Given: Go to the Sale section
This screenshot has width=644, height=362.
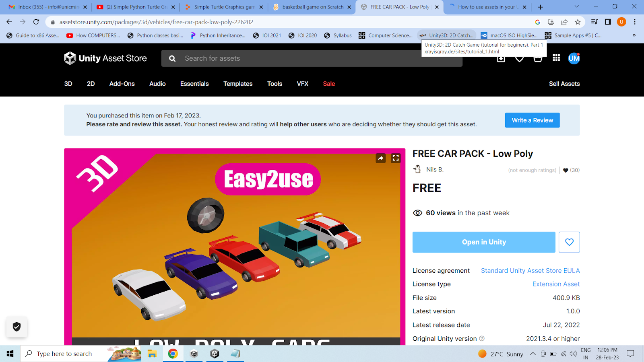Looking at the screenshot, I should coord(329,84).
